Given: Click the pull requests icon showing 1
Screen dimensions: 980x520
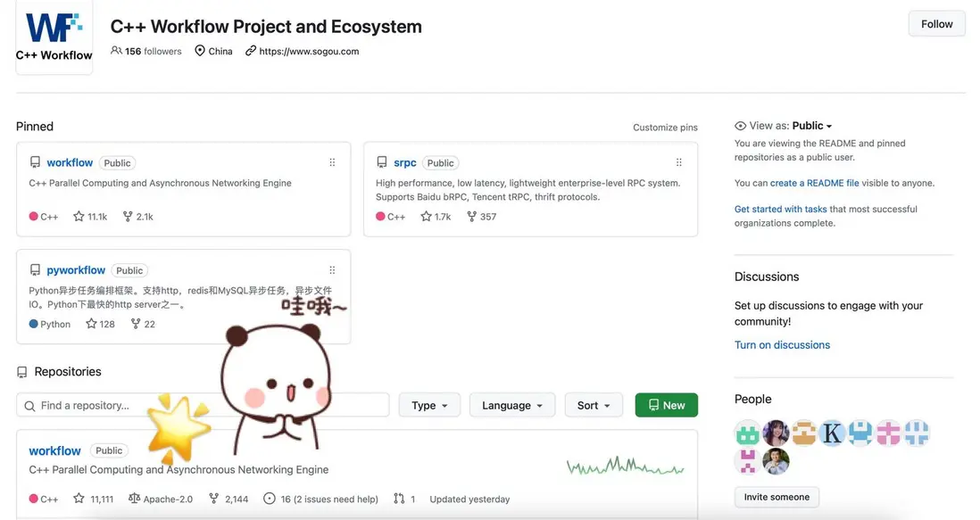Looking at the screenshot, I should 399,499.
